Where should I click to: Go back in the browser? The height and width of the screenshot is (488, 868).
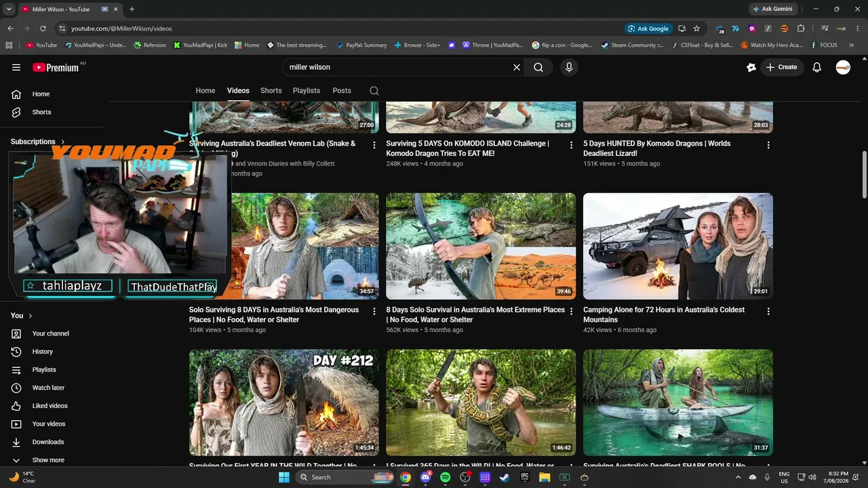(x=10, y=28)
